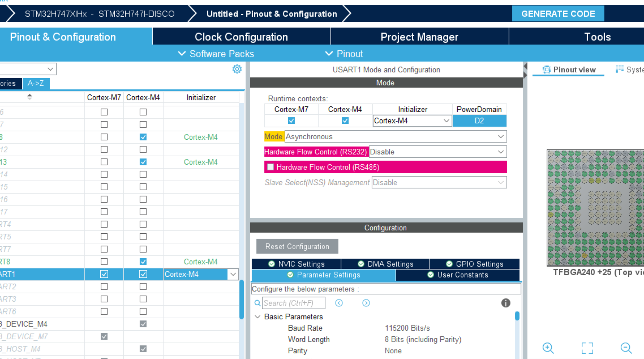644x359 pixels.
Task: Select the Parameter Settings tab
Action: [324, 275]
